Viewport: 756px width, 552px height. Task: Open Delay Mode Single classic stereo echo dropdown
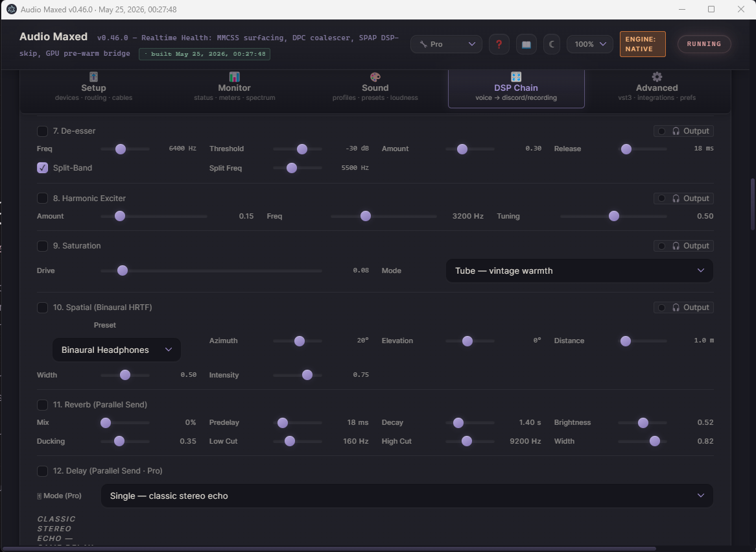(x=407, y=496)
